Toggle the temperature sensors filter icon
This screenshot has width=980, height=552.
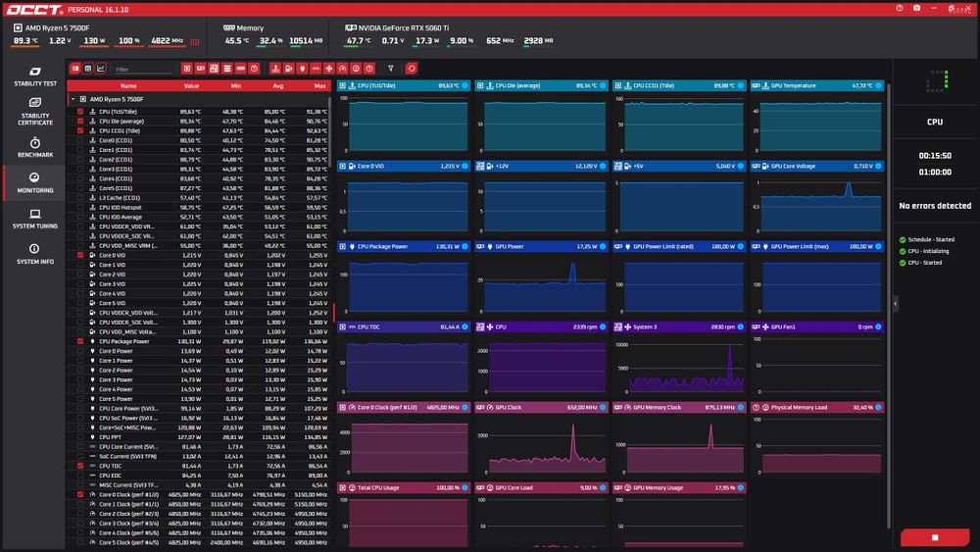coord(275,68)
